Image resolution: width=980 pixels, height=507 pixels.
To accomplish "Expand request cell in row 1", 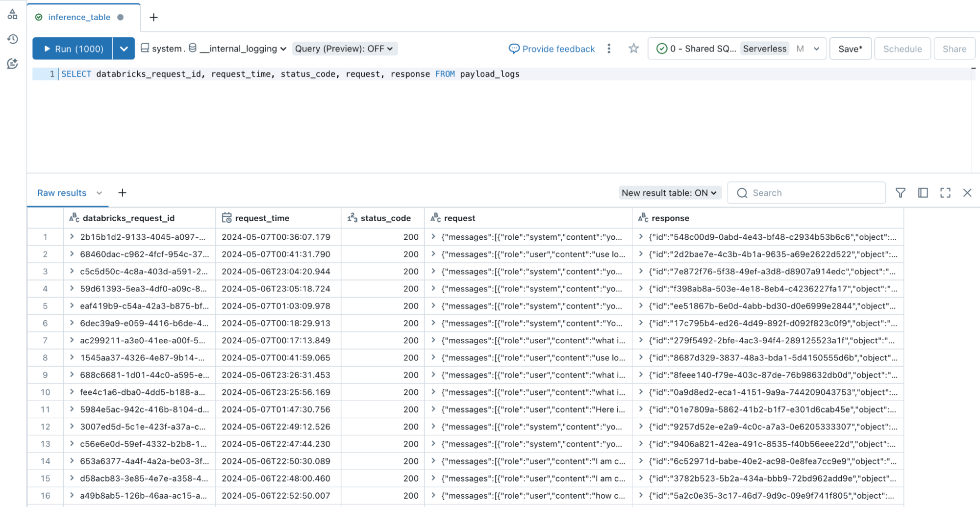I will tap(433, 237).
